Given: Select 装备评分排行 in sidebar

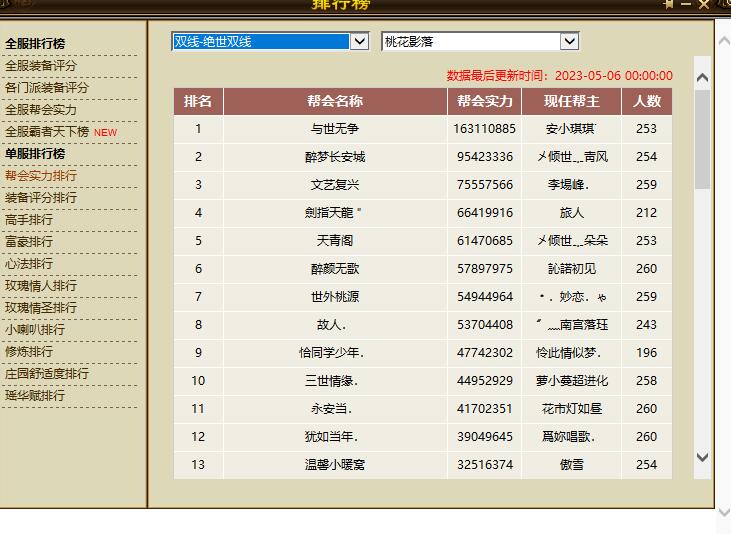Looking at the screenshot, I should [41, 198].
